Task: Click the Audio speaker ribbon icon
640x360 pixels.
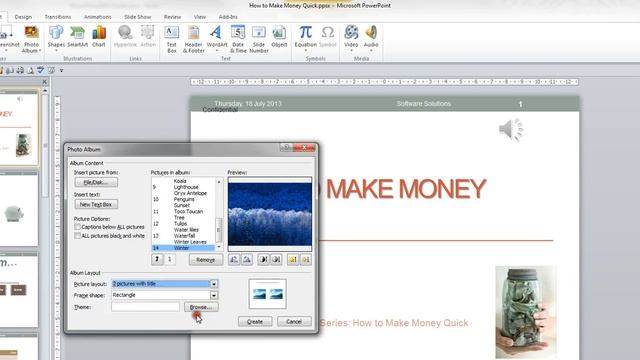Action: point(371,33)
